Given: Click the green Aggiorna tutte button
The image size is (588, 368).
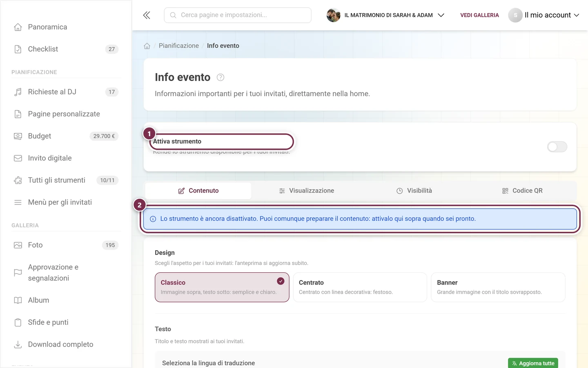Looking at the screenshot, I should (533, 363).
